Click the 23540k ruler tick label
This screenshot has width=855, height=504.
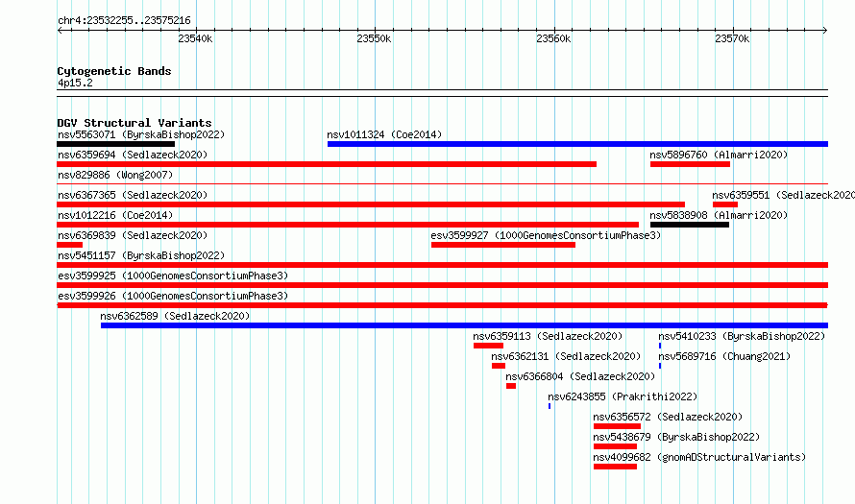(x=195, y=38)
